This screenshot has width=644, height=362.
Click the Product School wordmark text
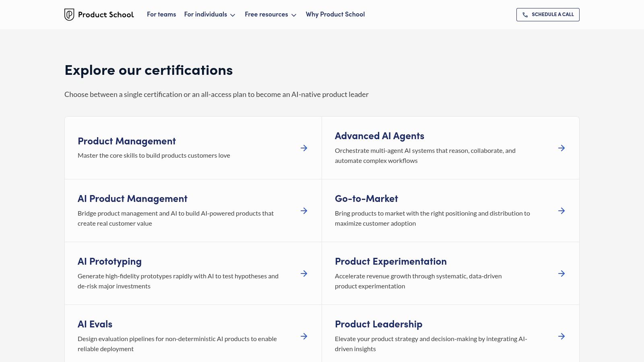pos(107,14)
